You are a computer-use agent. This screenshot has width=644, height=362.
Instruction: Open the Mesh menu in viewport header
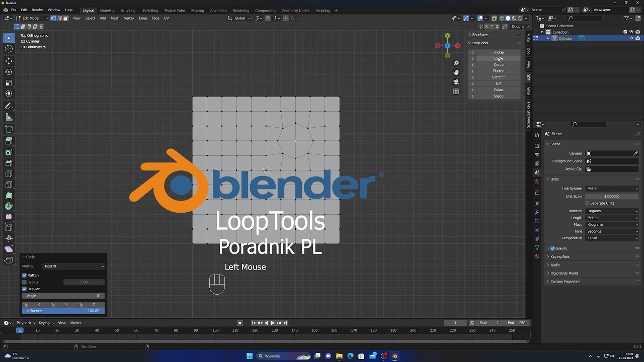point(115,18)
